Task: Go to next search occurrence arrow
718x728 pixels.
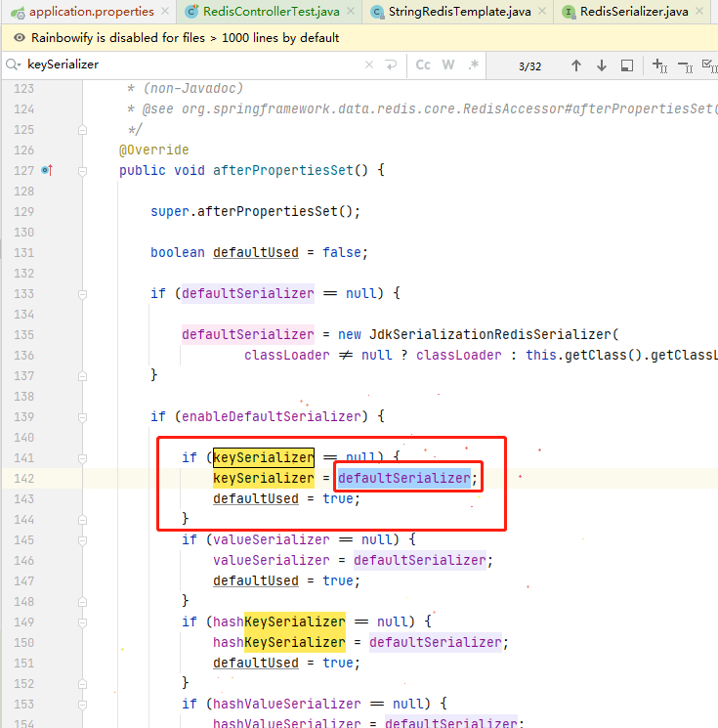Action: coord(602,65)
